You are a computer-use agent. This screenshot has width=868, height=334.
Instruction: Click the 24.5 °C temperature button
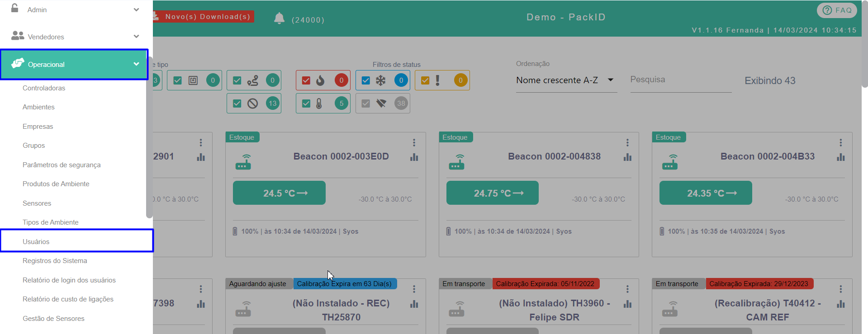pos(279,193)
